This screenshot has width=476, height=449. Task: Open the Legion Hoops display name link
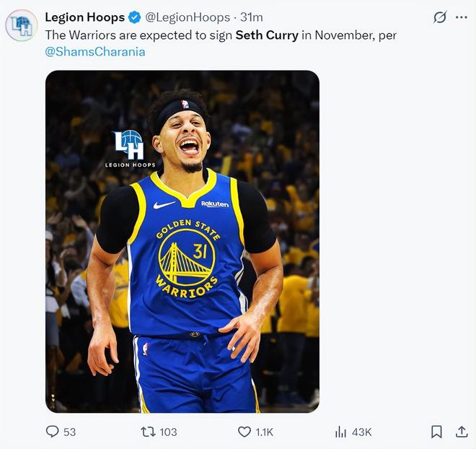click(x=84, y=17)
